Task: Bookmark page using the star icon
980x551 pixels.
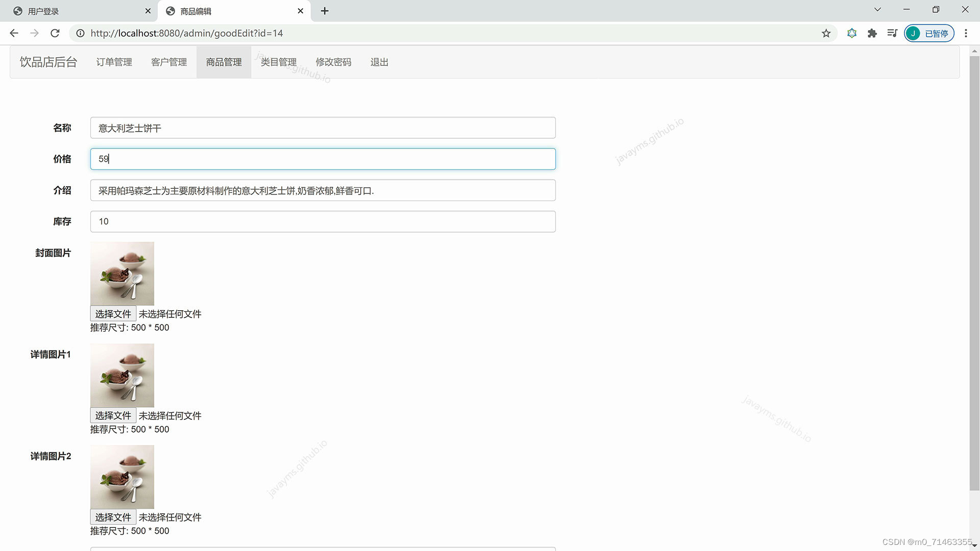Action: pyautogui.click(x=826, y=33)
